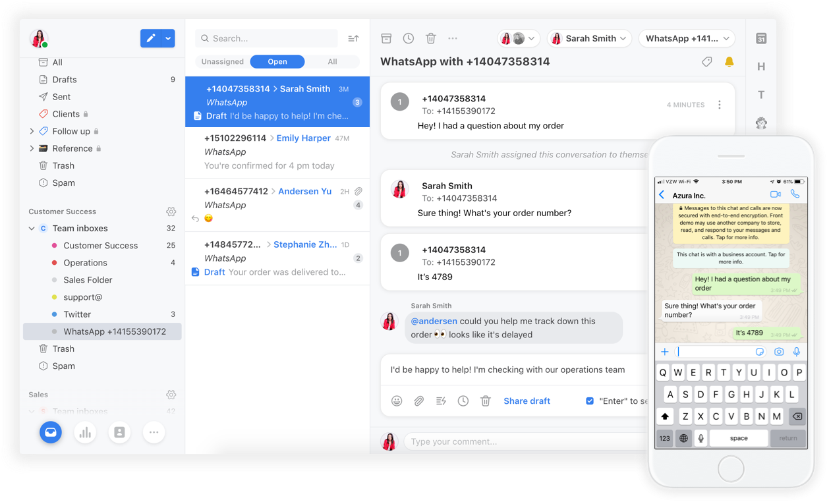The image size is (829, 504).
Task: Click the snooze clock icon in header
Action: click(x=409, y=39)
